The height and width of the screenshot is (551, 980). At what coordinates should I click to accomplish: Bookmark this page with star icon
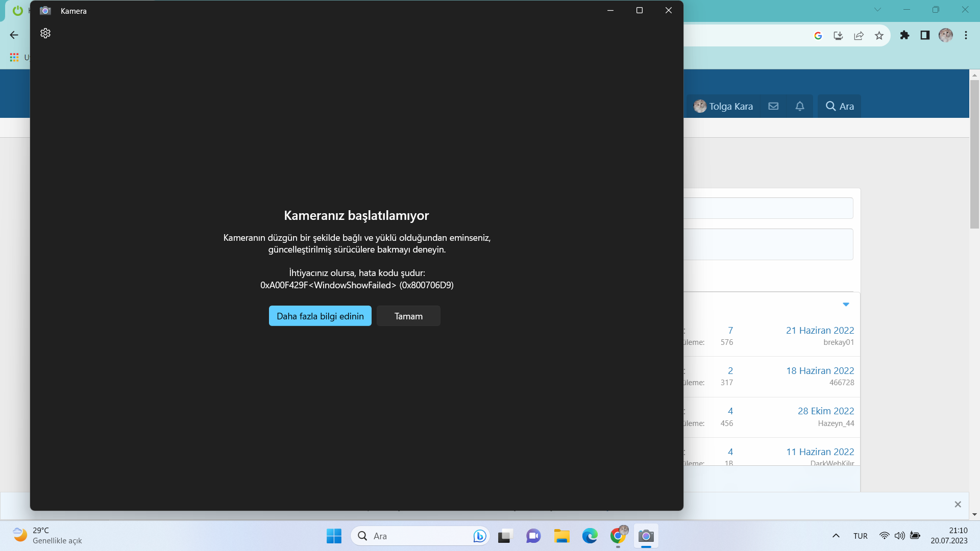879,35
